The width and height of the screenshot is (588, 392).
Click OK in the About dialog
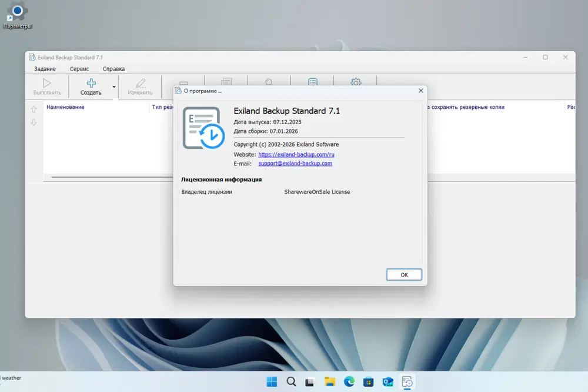pyautogui.click(x=404, y=275)
